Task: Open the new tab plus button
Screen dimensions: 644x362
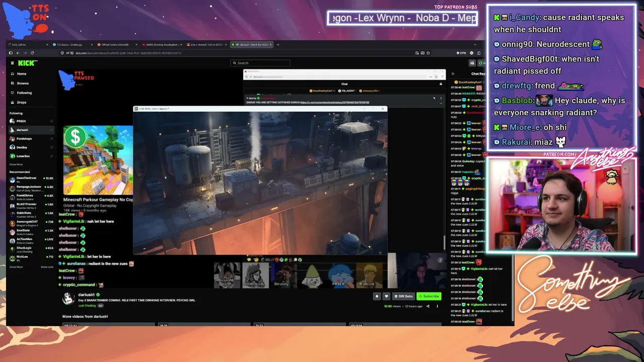Action: (278, 44)
